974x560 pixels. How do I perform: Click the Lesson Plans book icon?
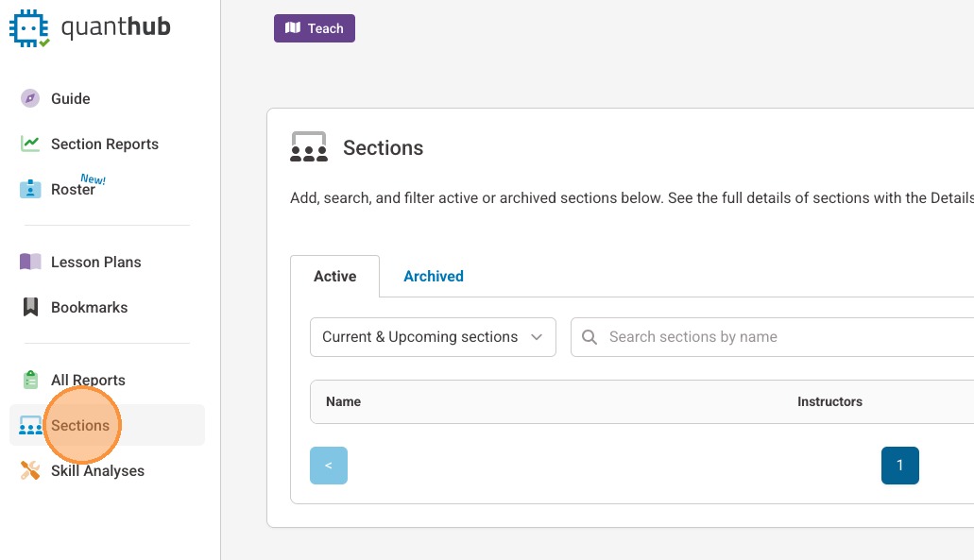pos(30,262)
